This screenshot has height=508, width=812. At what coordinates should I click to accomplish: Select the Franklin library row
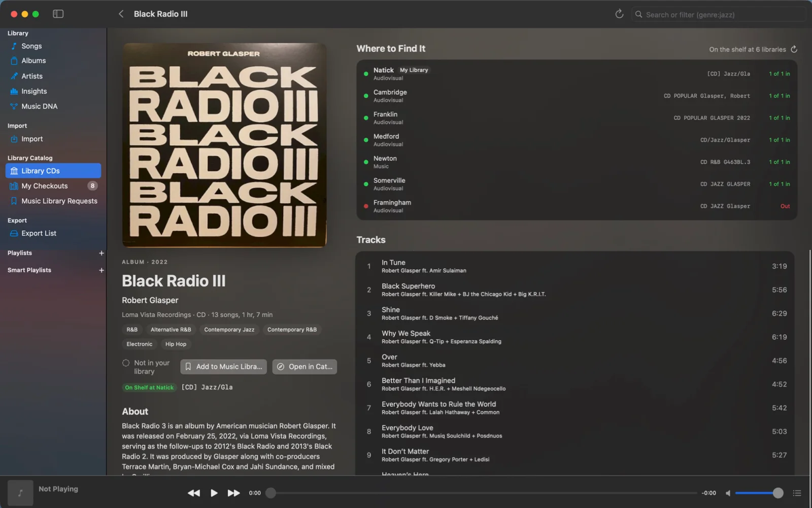577,118
